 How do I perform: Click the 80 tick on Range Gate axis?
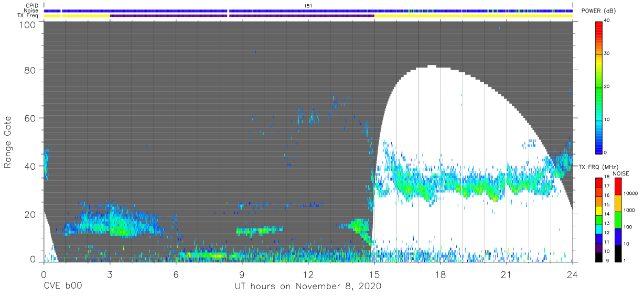click(x=30, y=70)
